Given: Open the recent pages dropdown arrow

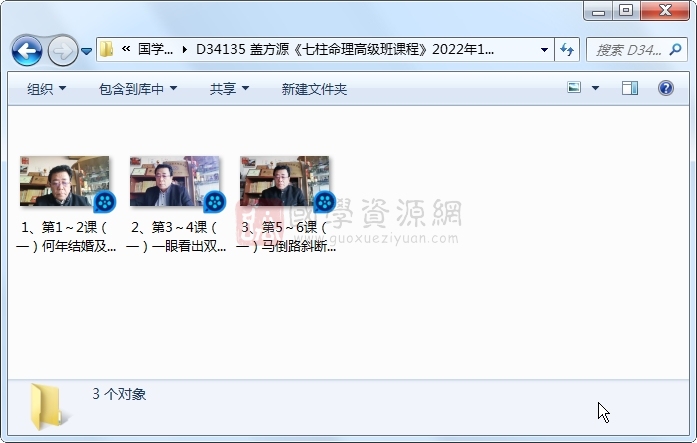Looking at the screenshot, I should 87,52.
